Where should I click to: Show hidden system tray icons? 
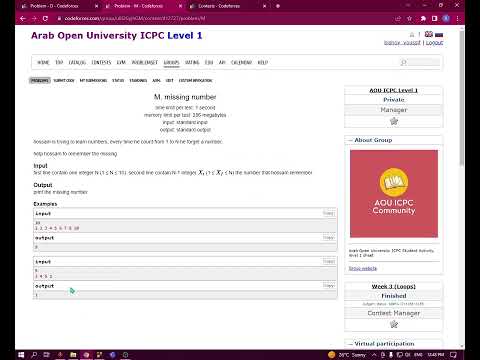point(374,355)
